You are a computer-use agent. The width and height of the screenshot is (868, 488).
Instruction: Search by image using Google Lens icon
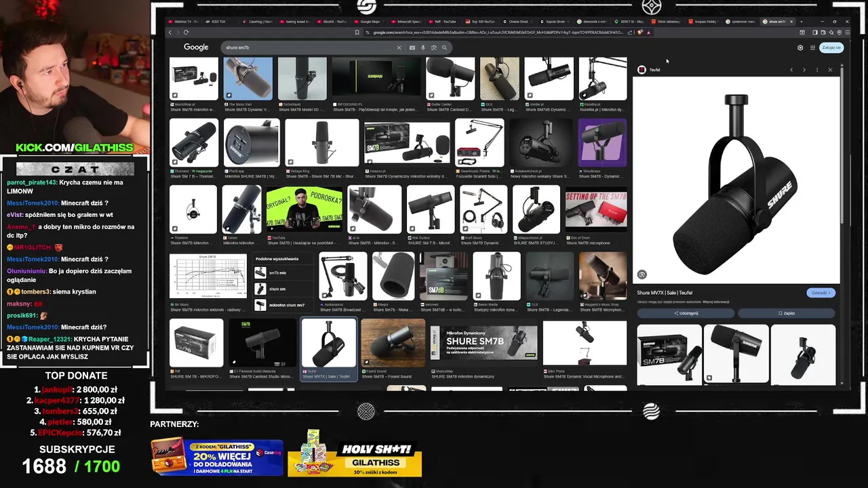[x=433, y=47]
